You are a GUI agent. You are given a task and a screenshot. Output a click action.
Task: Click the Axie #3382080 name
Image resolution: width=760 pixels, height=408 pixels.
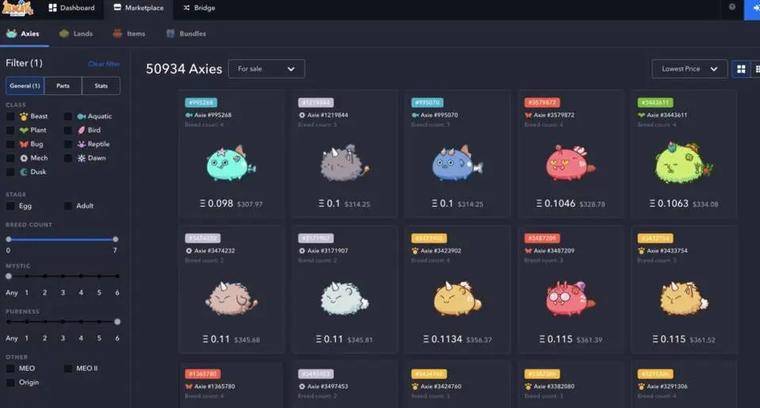(x=554, y=387)
